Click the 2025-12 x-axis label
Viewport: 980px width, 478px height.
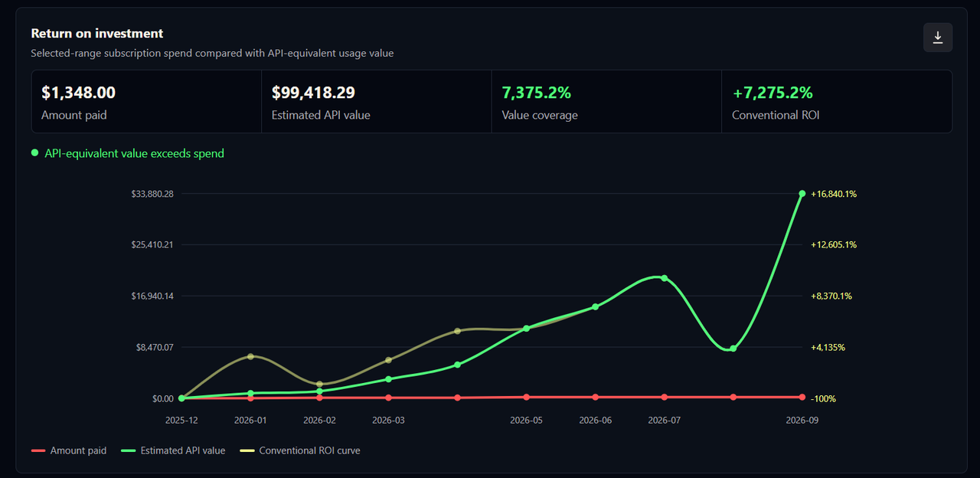[x=181, y=420]
